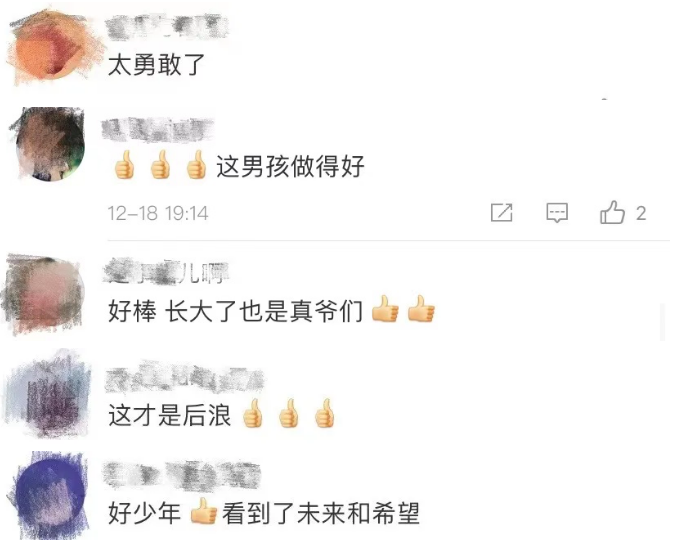The height and width of the screenshot is (546, 675).
Task: Click the username above '好少年'
Action: (182, 475)
